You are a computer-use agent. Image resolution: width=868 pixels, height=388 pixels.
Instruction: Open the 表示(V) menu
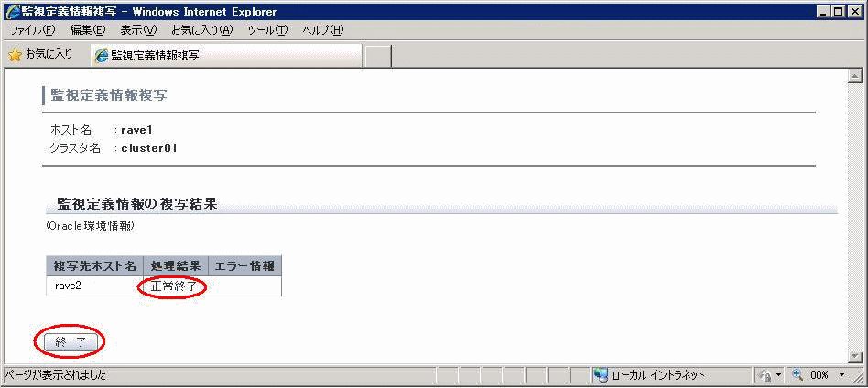click(x=138, y=30)
